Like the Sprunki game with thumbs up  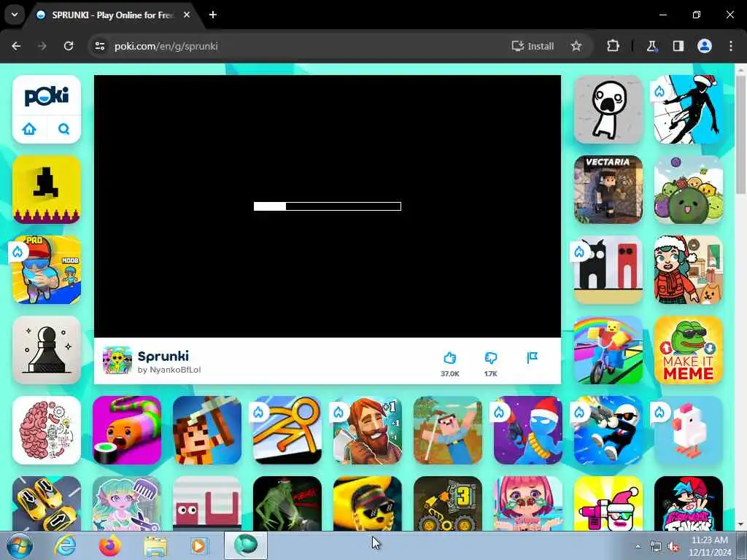pyautogui.click(x=449, y=358)
